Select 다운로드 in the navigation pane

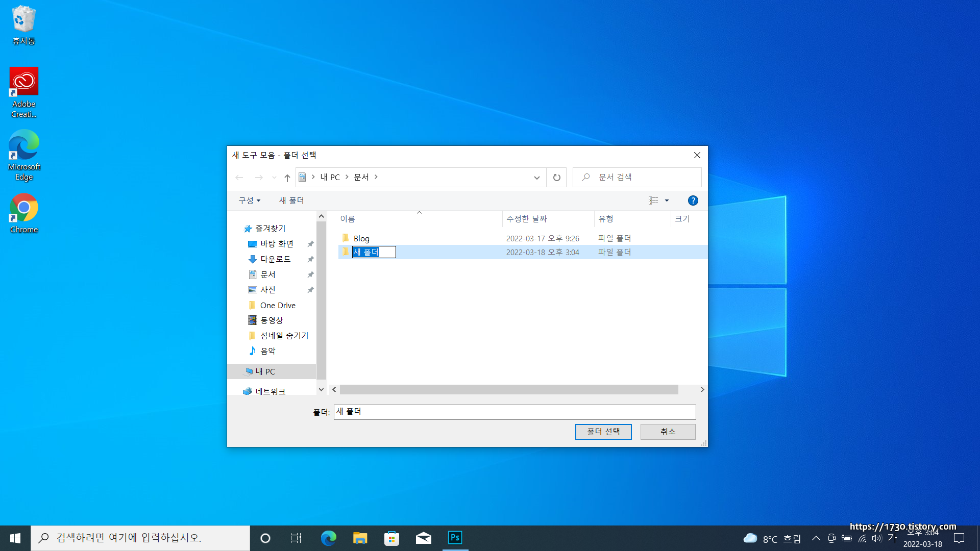click(275, 259)
